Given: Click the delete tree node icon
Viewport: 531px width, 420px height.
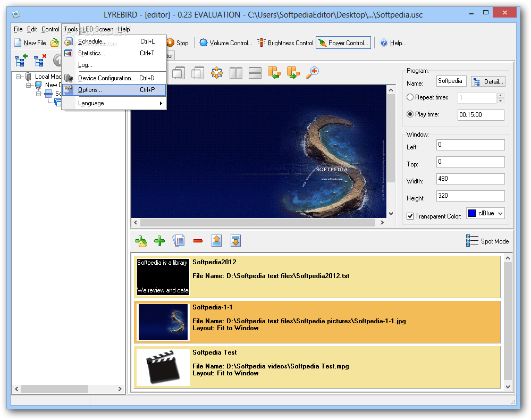Looking at the screenshot, I should 40,60.
